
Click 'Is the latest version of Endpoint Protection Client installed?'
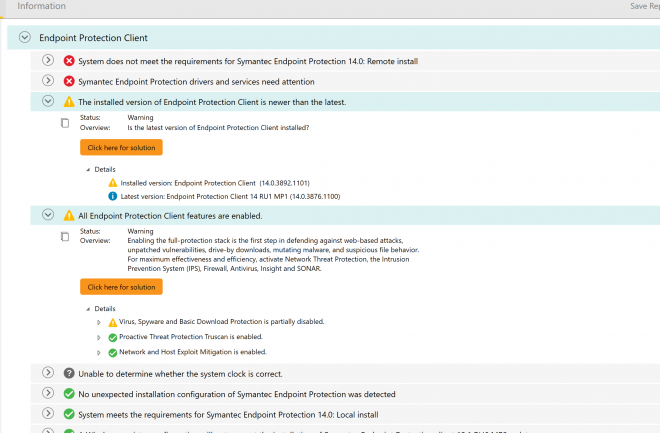pos(218,128)
